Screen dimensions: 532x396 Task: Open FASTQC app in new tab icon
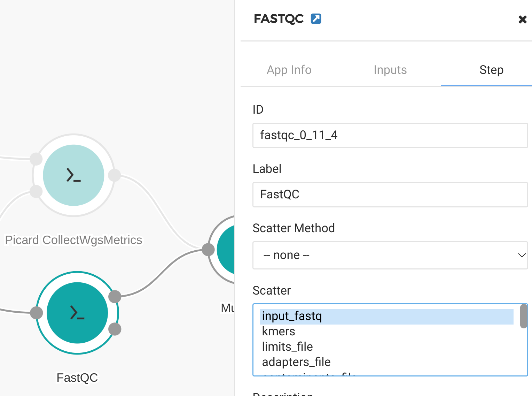pyautogui.click(x=316, y=18)
